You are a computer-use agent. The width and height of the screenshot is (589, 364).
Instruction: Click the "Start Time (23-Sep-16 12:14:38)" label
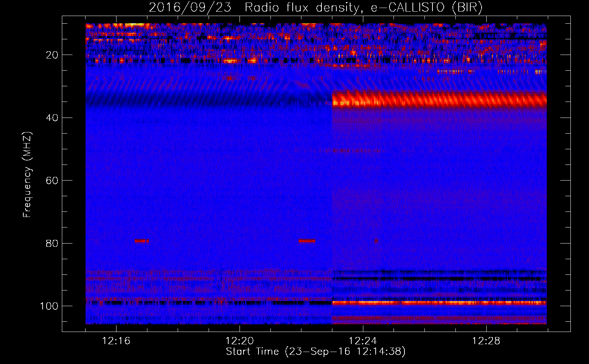click(x=316, y=352)
